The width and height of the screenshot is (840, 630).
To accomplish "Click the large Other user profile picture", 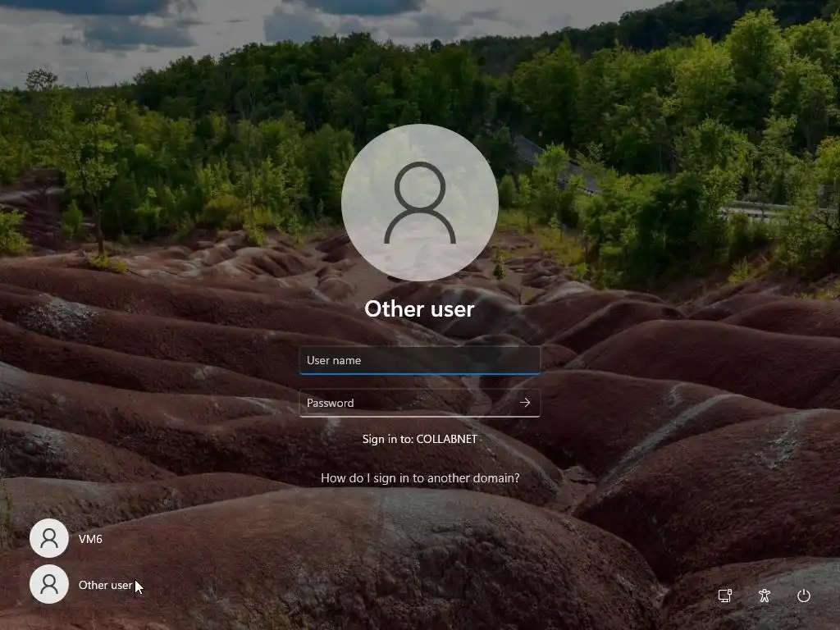I will pos(420,203).
